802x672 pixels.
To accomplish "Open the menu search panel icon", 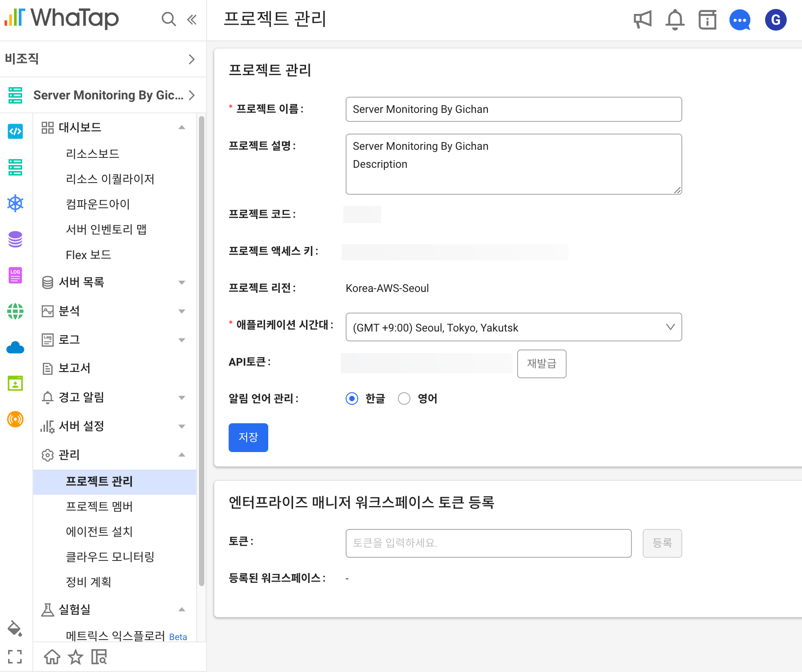I will (x=99, y=657).
